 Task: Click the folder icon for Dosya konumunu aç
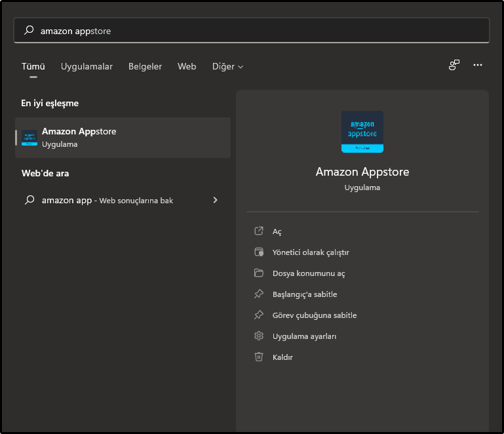[259, 273]
